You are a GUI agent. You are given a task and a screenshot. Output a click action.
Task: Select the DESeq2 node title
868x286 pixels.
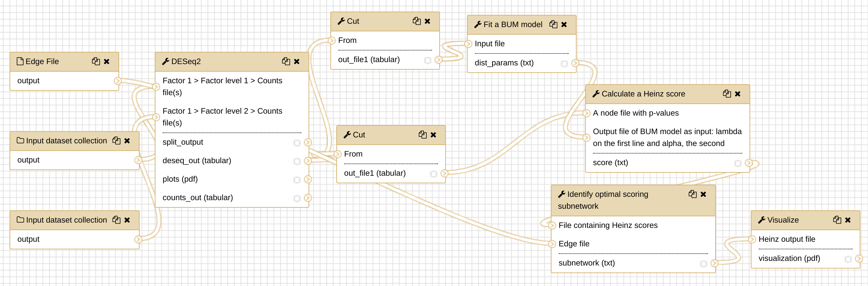point(186,61)
